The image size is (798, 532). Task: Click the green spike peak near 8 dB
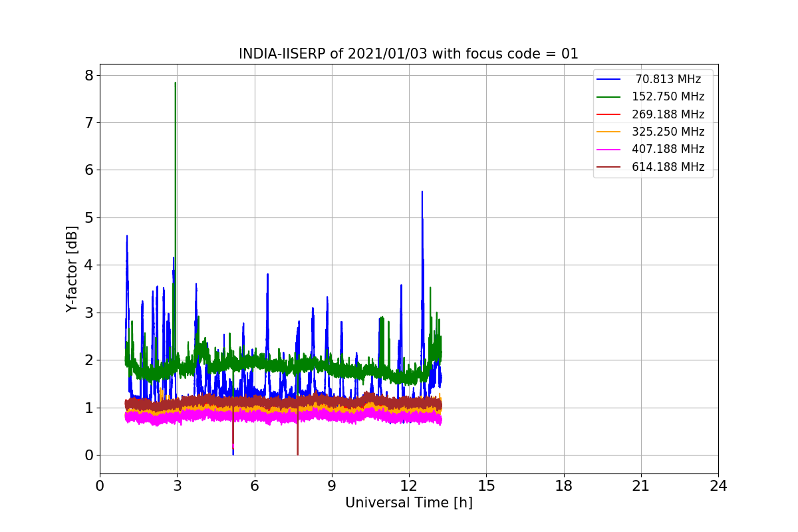click(x=175, y=84)
